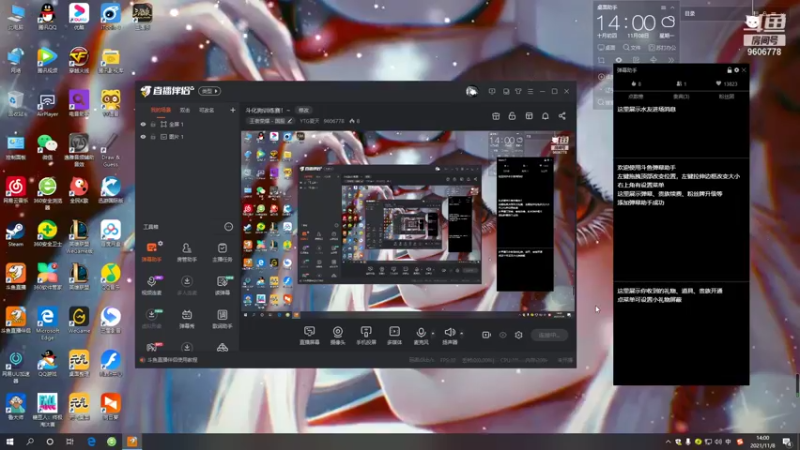Toggle the preview eye icon beside settings gear
Screen dimensions: 800x450
(503, 335)
